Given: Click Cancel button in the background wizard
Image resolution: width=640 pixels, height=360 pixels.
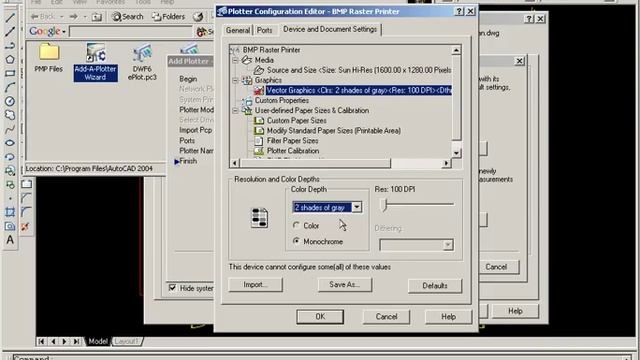Looking at the screenshot, I should pos(496,267).
